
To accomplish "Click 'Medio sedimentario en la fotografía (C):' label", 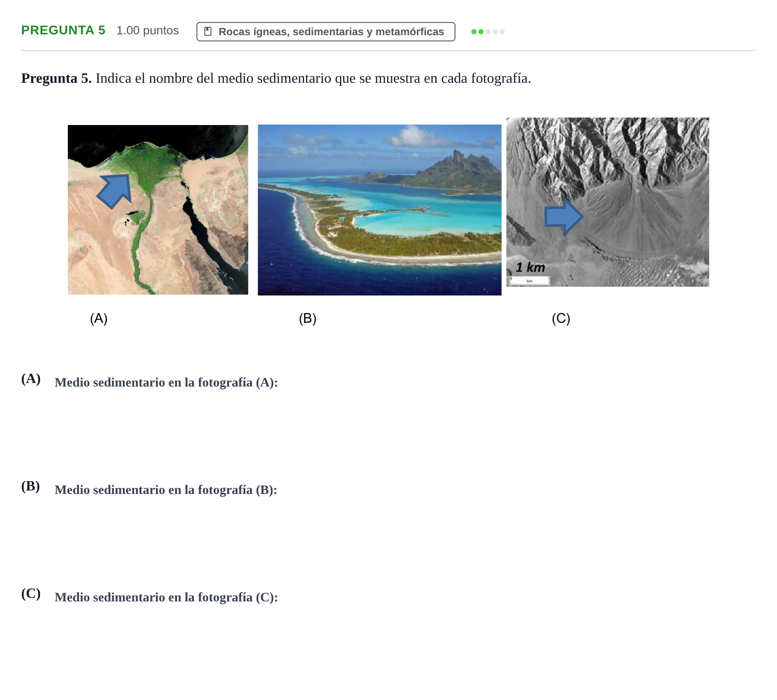I will pyautogui.click(x=166, y=597).
